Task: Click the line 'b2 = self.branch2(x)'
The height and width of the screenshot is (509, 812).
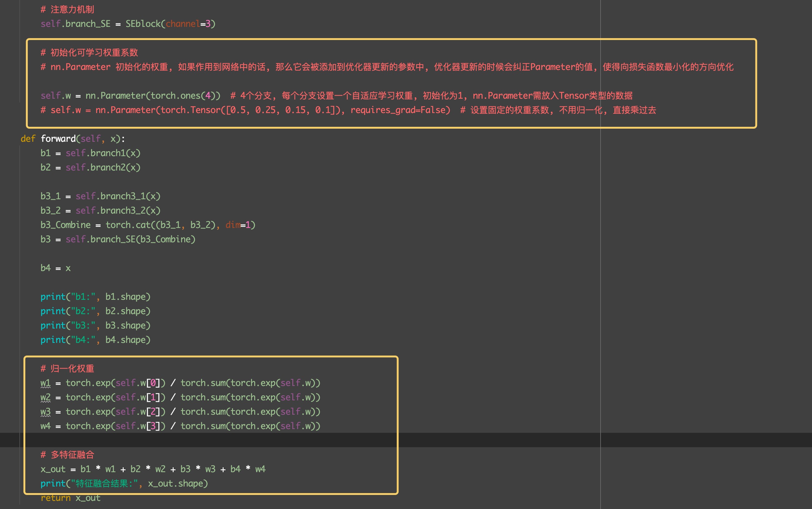Action: point(90,168)
